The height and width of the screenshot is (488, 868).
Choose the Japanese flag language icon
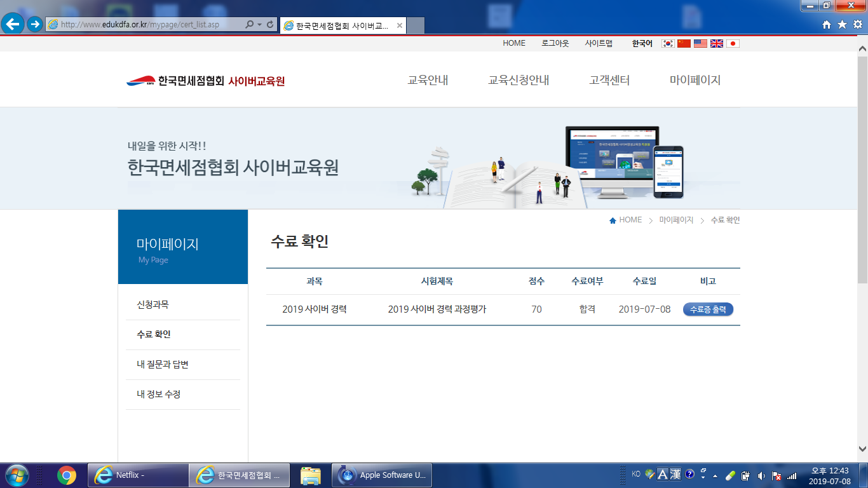tap(733, 43)
